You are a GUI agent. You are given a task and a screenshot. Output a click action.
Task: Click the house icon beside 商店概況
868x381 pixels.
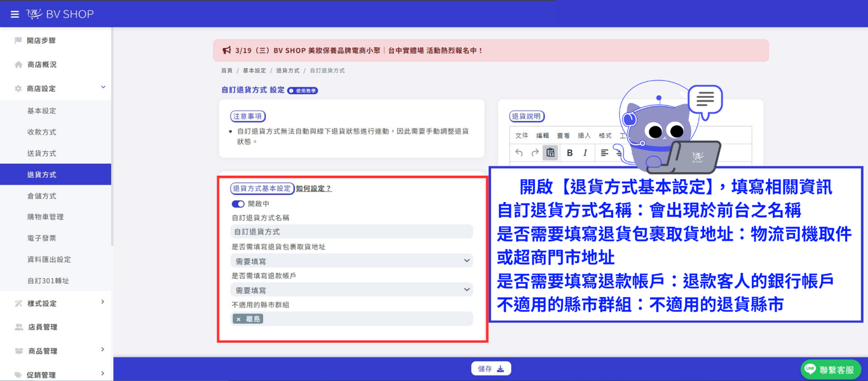click(x=18, y=65)
